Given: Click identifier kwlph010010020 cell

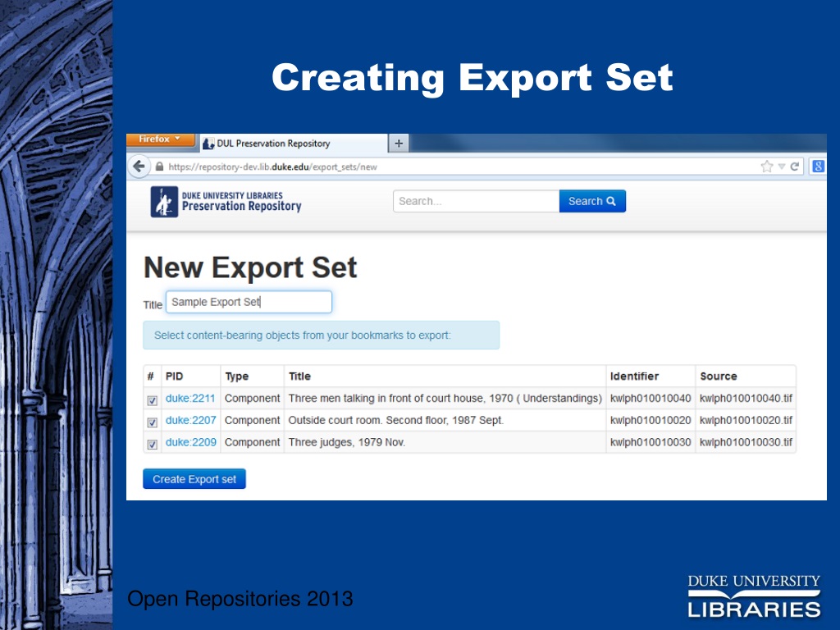Looking at the screenshot, I should click(651, 420).
